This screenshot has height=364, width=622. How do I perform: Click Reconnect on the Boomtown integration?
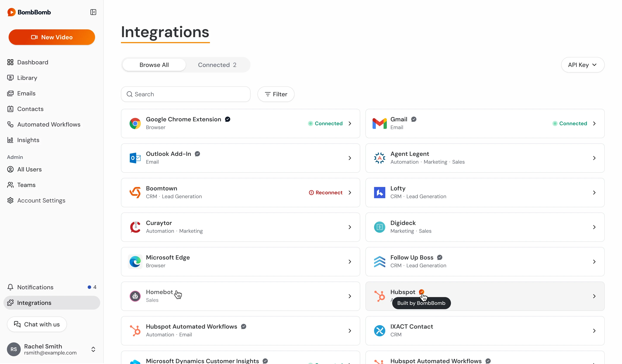(325, 193)
